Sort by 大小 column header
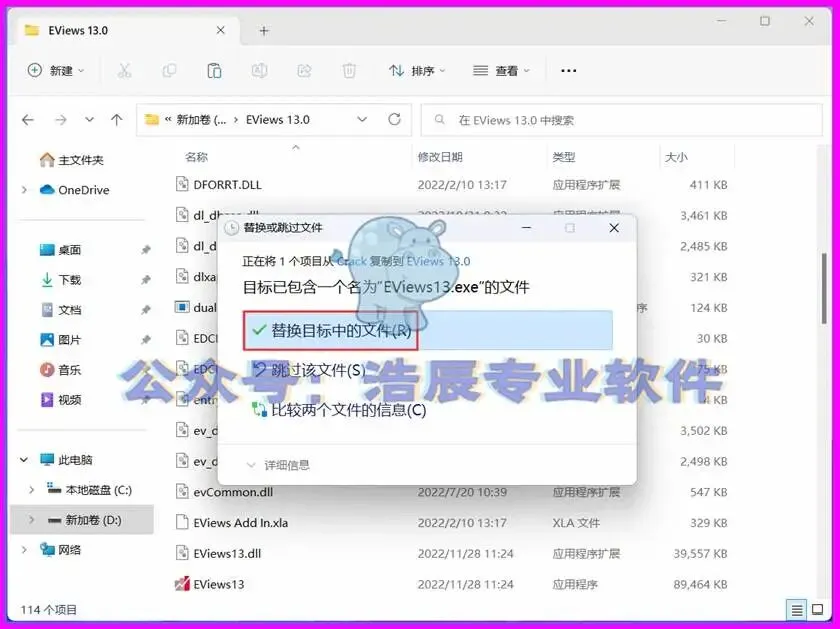 tap(676, 157)
